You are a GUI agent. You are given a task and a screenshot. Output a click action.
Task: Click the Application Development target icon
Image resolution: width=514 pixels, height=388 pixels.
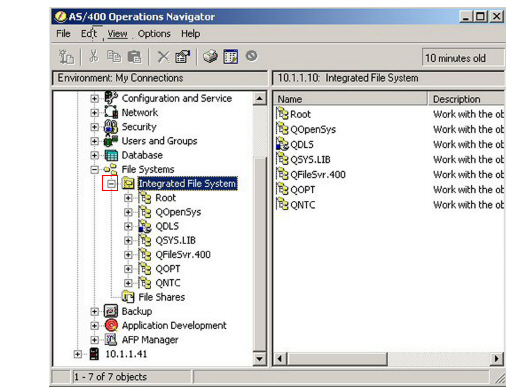coord(111,325)
